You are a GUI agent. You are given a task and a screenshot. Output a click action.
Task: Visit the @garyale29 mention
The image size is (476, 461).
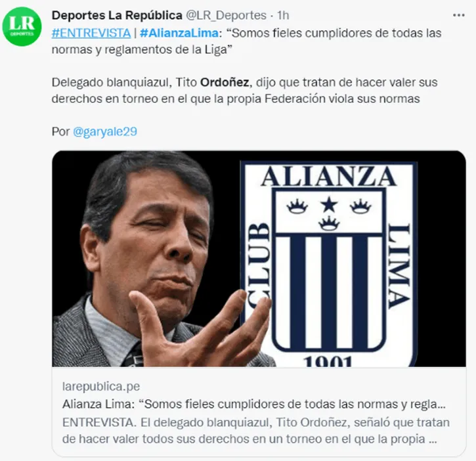(105, 132)
